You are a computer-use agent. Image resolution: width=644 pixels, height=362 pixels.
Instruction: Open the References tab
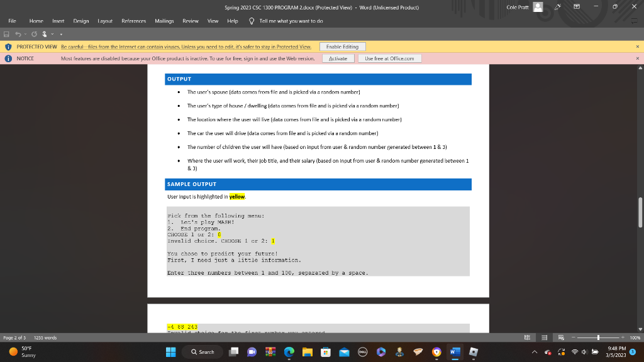click(x=133, y=21)
